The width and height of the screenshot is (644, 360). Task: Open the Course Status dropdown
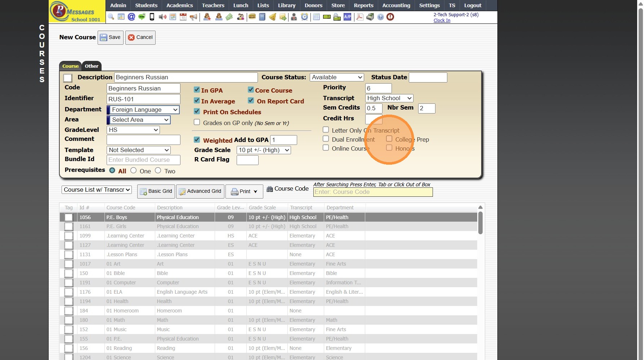point(337,77)
